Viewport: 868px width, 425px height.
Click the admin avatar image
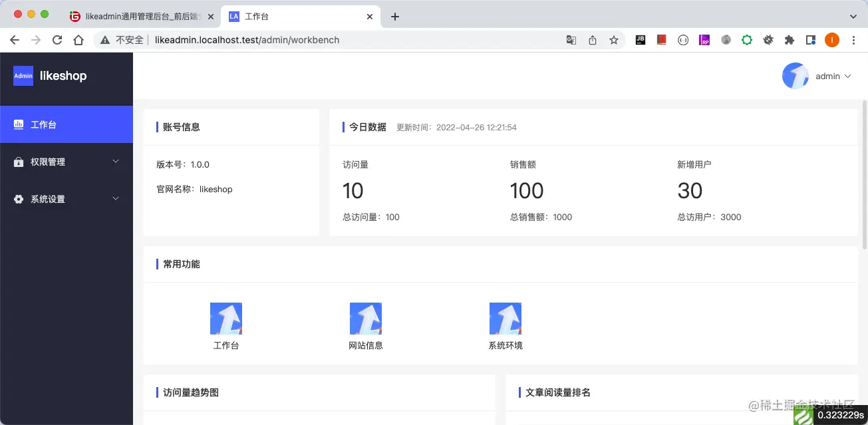796,76
